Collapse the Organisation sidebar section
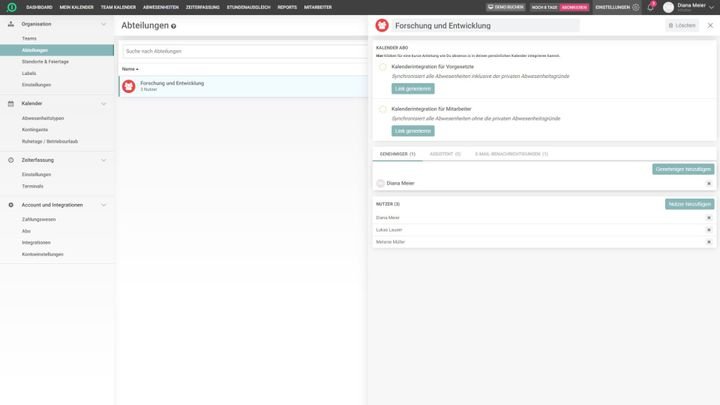 click(103, 24)
